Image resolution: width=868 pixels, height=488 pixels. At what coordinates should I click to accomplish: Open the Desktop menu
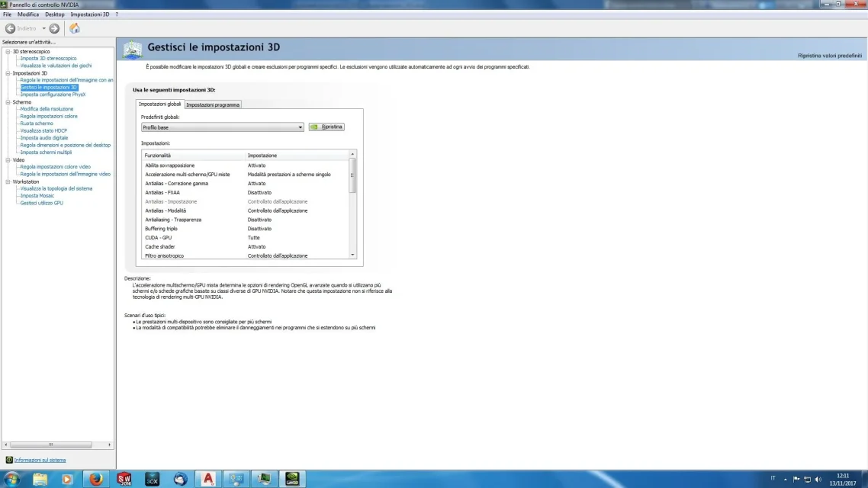click(x=55, y=14)
